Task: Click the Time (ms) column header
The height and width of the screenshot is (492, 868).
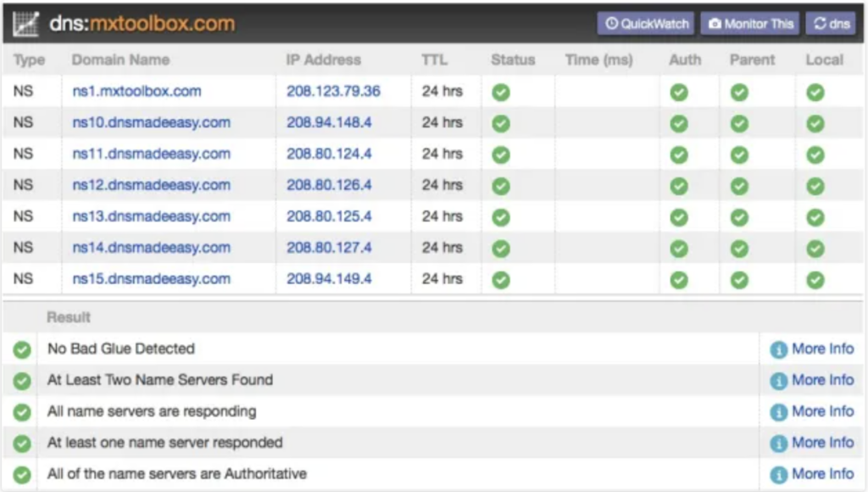Action: 599,60
